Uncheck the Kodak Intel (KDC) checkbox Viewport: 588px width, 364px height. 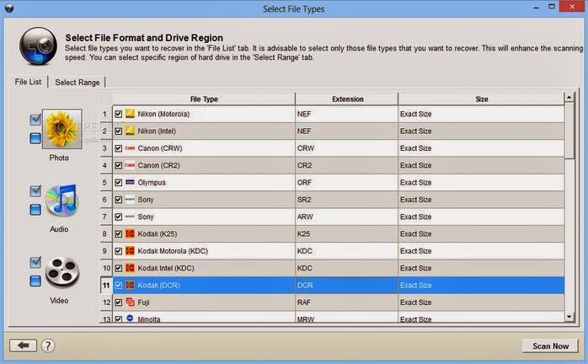(119, 268)
